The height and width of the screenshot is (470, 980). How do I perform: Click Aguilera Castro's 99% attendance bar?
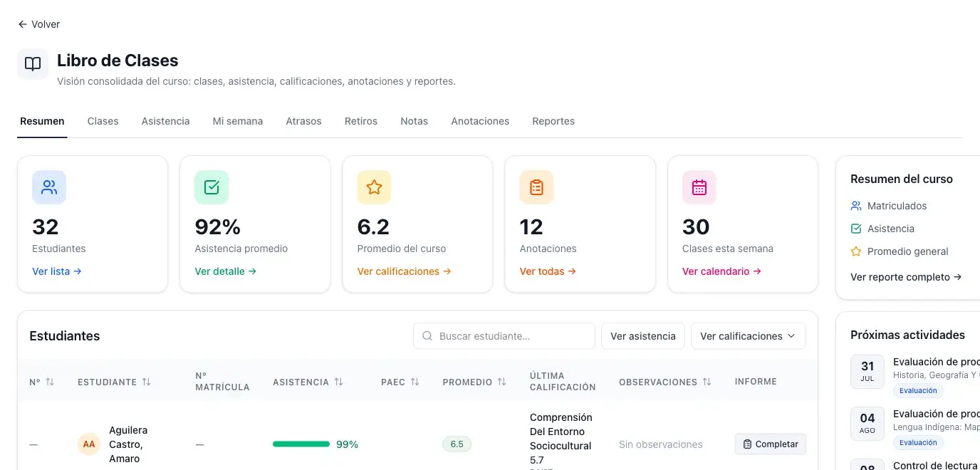pos(301,444)
